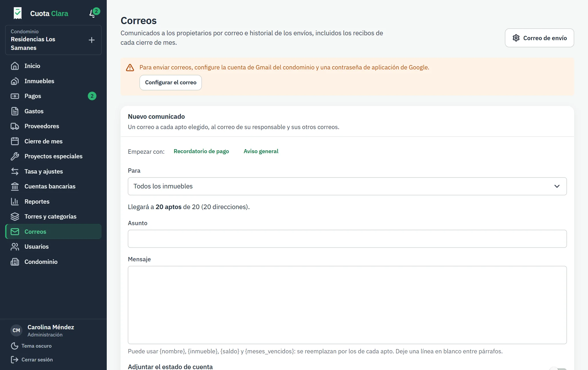Open Cierre de mes page
The height and width of the screenshot is (370, 588).
[53, 141]
